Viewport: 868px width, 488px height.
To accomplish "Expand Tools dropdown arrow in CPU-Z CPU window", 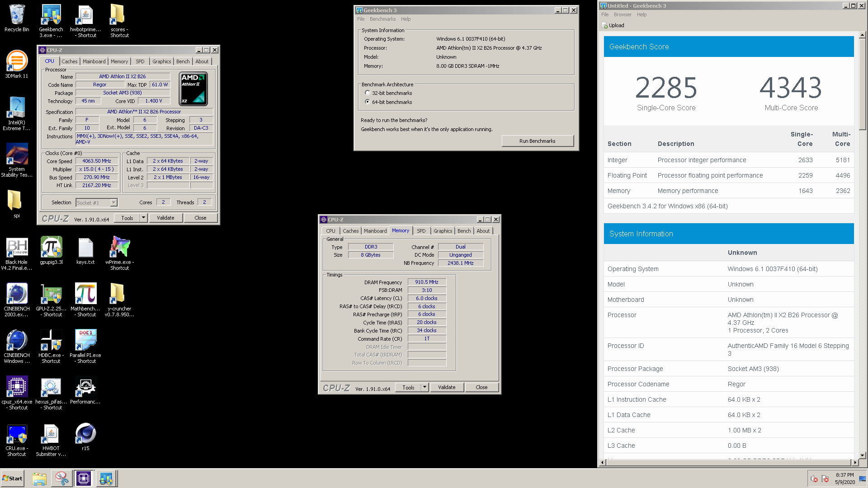I will (x=143, y=218).
